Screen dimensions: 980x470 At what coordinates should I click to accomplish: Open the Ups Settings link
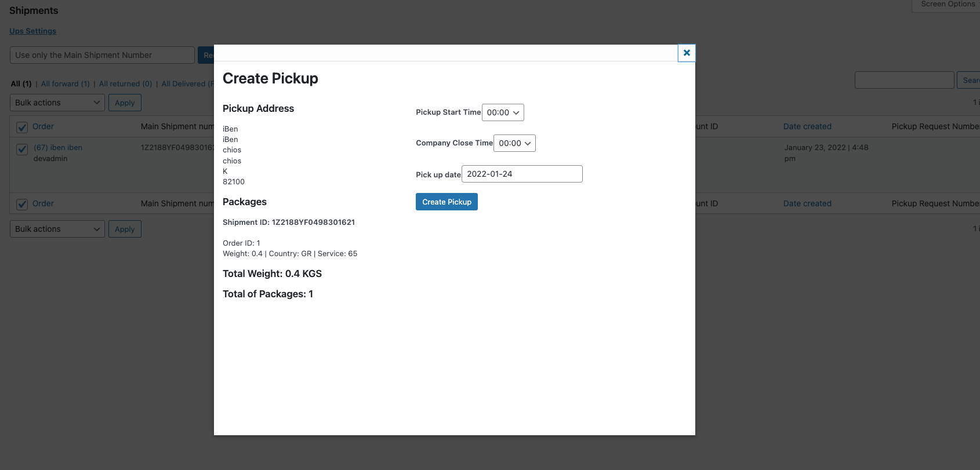coord(32,31)
